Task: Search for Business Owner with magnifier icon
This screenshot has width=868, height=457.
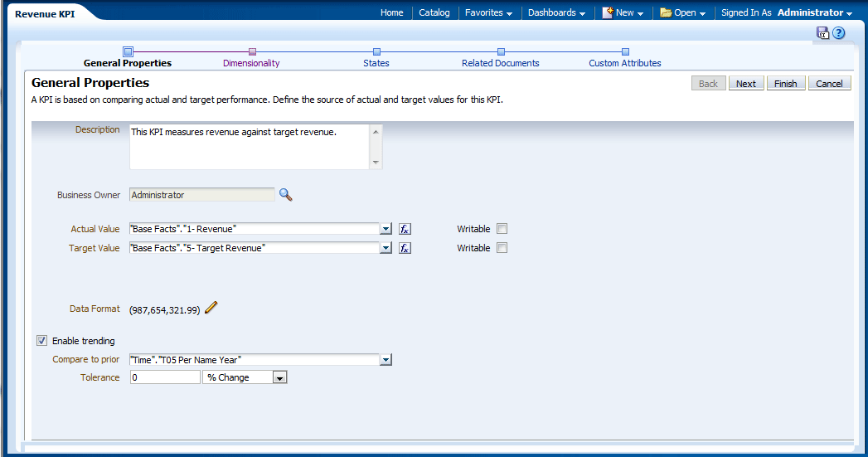Action: [x=285, y=195]
